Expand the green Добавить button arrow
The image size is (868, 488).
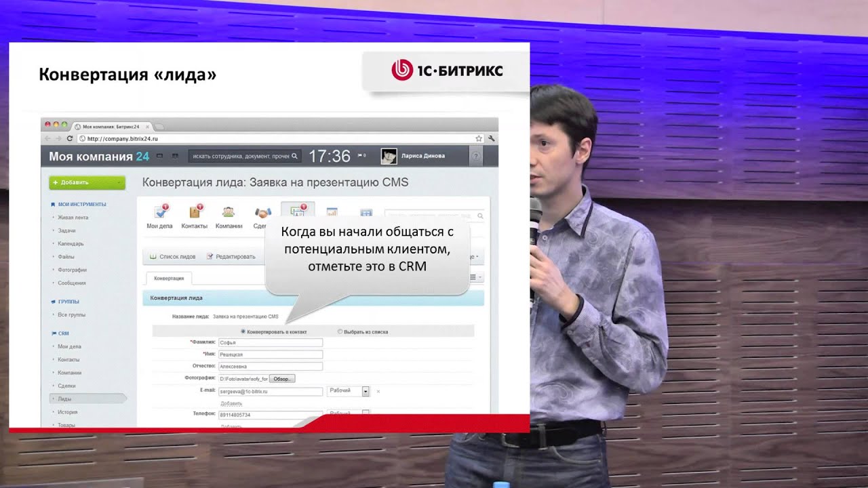click(119, 182)
